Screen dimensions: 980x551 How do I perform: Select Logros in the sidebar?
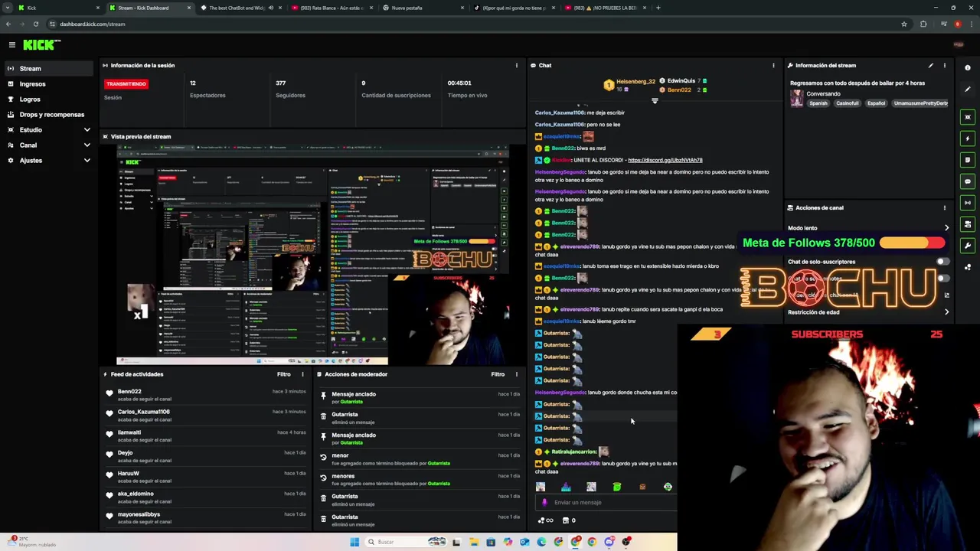click(x=50, y=99)
